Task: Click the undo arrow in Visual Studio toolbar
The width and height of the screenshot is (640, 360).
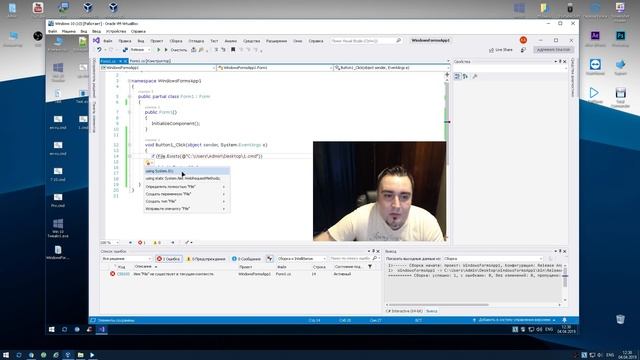Action: tap(99, 50)
